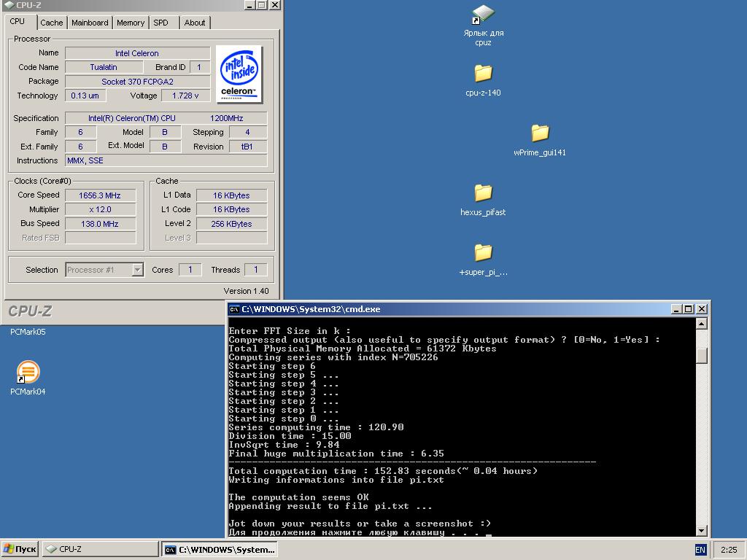747x560 pixels.
Task: Click the Series computing time 120.90 line
Action: click(316, 427)
